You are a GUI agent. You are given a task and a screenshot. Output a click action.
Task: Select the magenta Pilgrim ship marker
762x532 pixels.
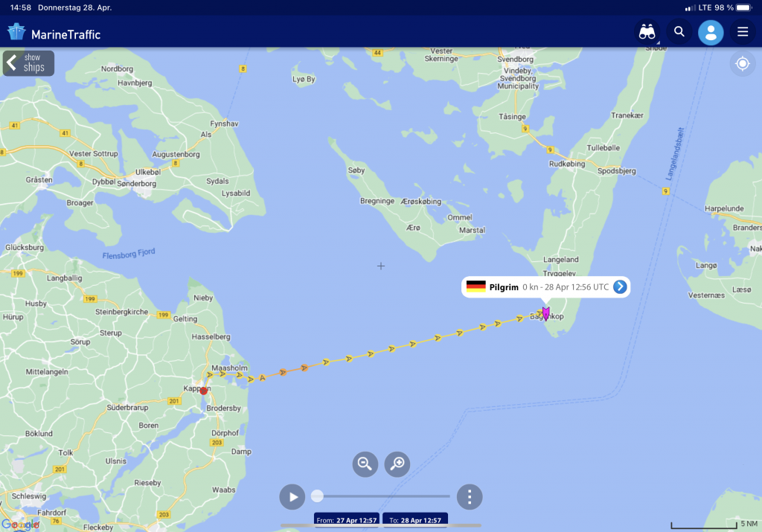click(545, 314)
